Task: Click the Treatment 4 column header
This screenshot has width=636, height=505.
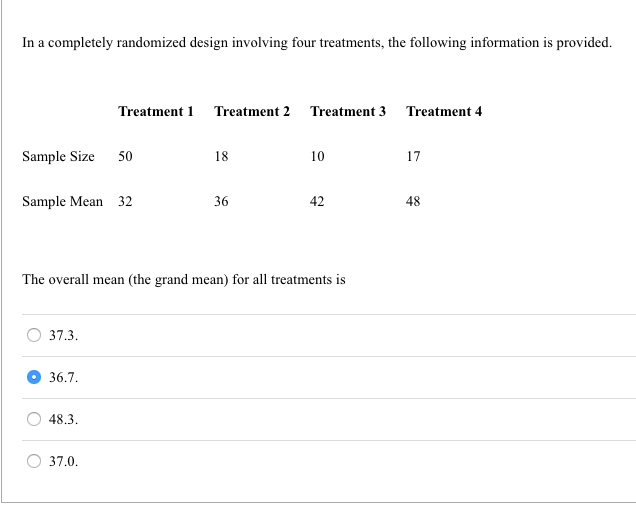Action: click(x=444, y=111)
